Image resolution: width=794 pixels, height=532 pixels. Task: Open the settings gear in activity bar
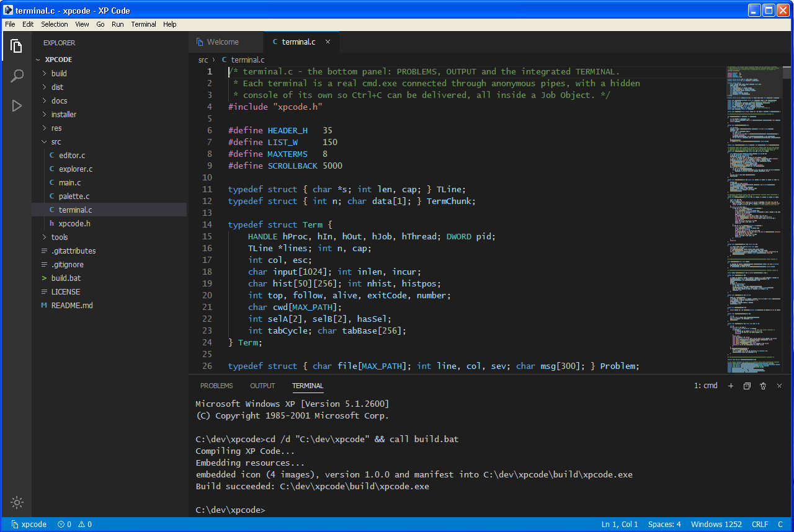coord(17,502)
